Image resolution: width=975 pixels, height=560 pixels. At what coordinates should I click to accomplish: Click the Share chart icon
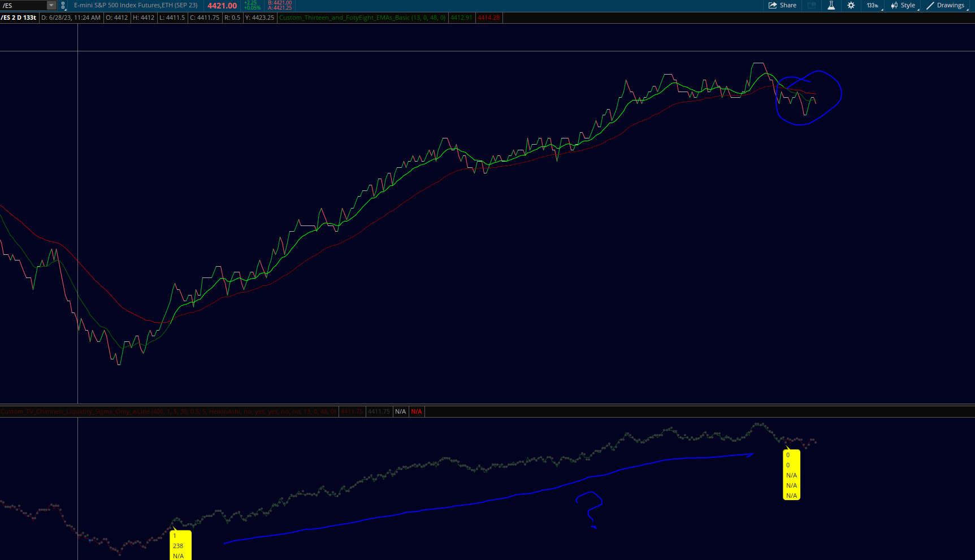[x=773, y=6]
